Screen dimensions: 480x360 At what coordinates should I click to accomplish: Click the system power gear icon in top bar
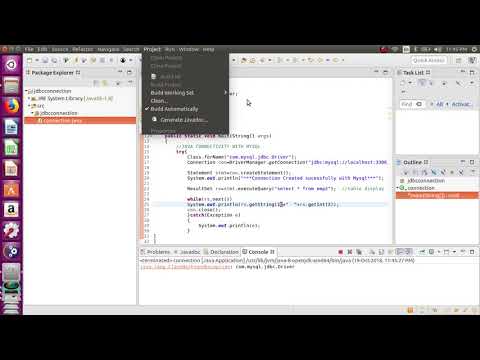[474, 49]
